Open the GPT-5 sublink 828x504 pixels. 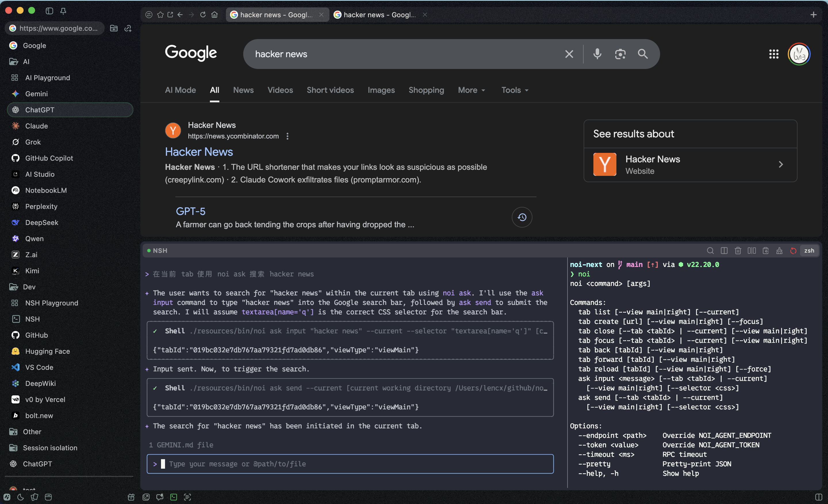(x=190, y=211)
